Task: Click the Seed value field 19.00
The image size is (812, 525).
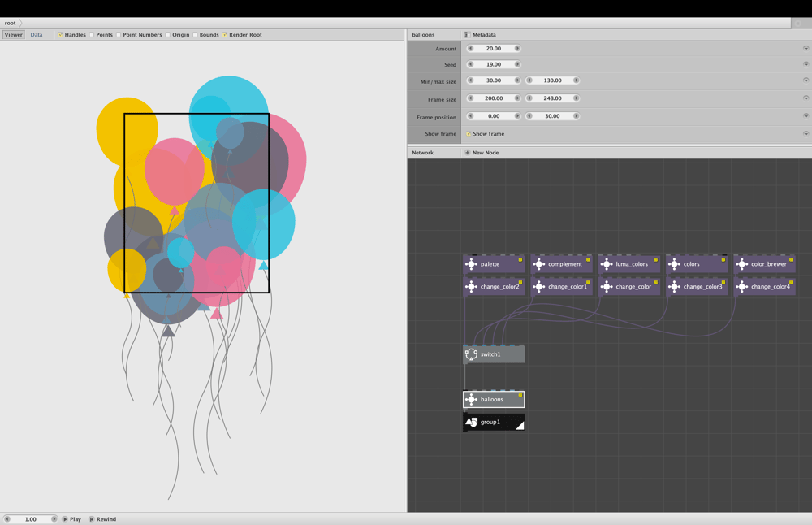Action: (x=494, y=64)
